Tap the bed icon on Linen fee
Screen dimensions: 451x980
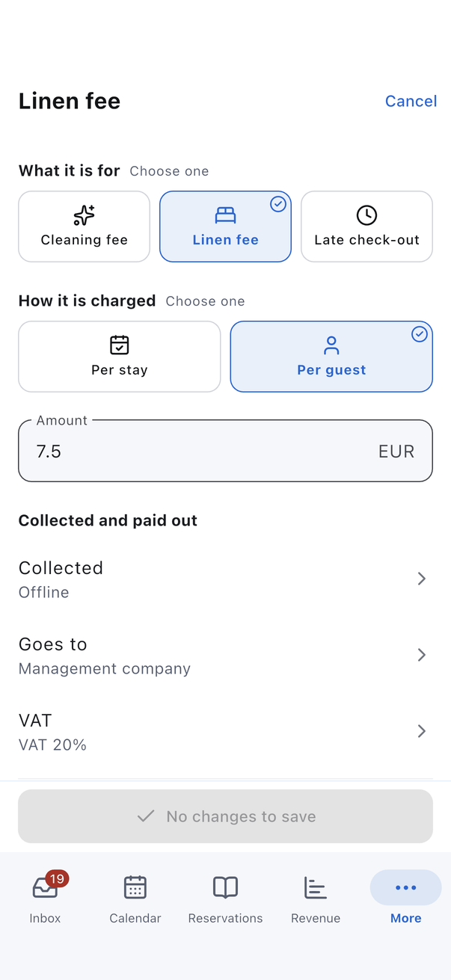tap(225, 215)
